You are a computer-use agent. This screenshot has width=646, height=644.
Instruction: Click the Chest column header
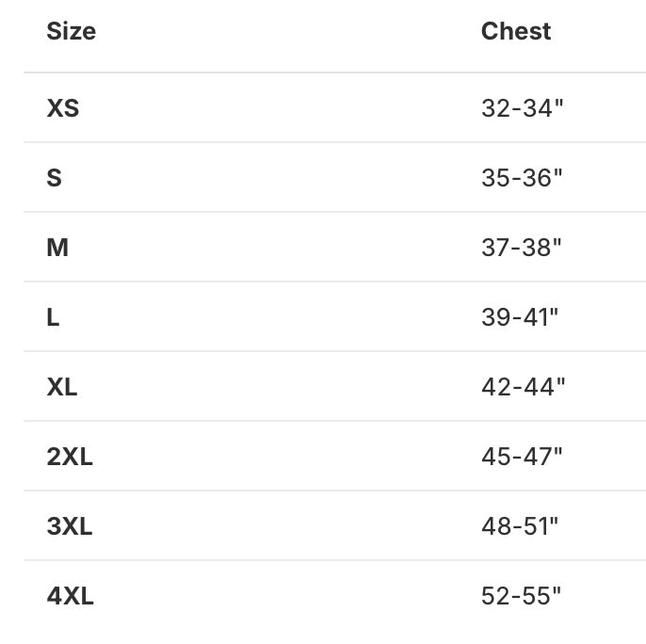point(515,31)
